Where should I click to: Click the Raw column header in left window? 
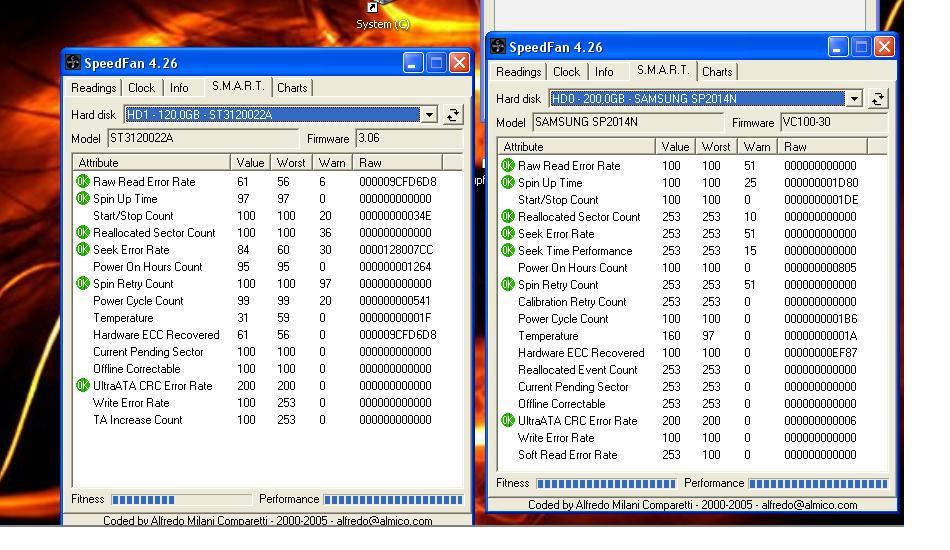point(397,162)
